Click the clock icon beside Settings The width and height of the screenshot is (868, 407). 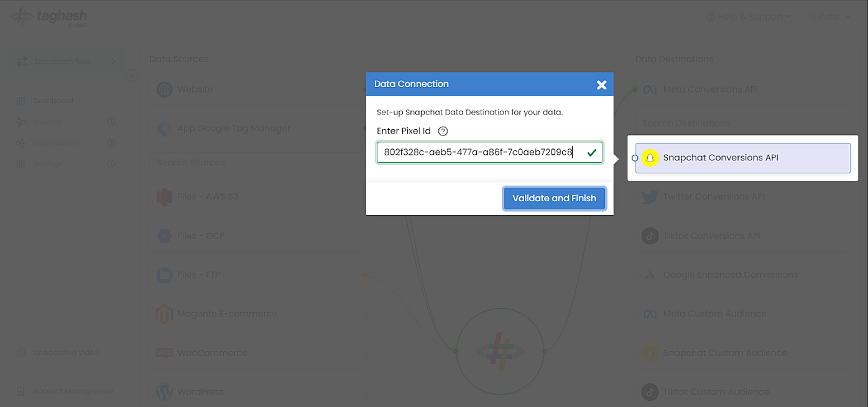111,164
